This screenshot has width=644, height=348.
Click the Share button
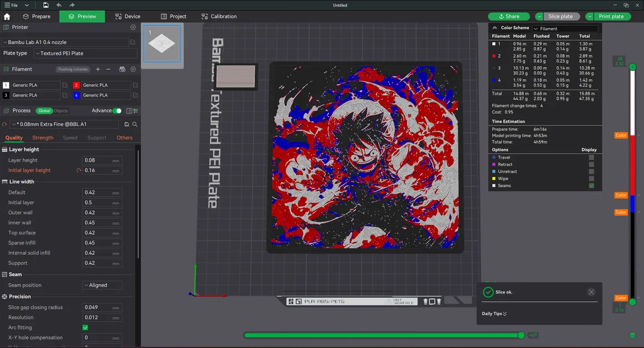pyautogui.click(x=509, y=17)
